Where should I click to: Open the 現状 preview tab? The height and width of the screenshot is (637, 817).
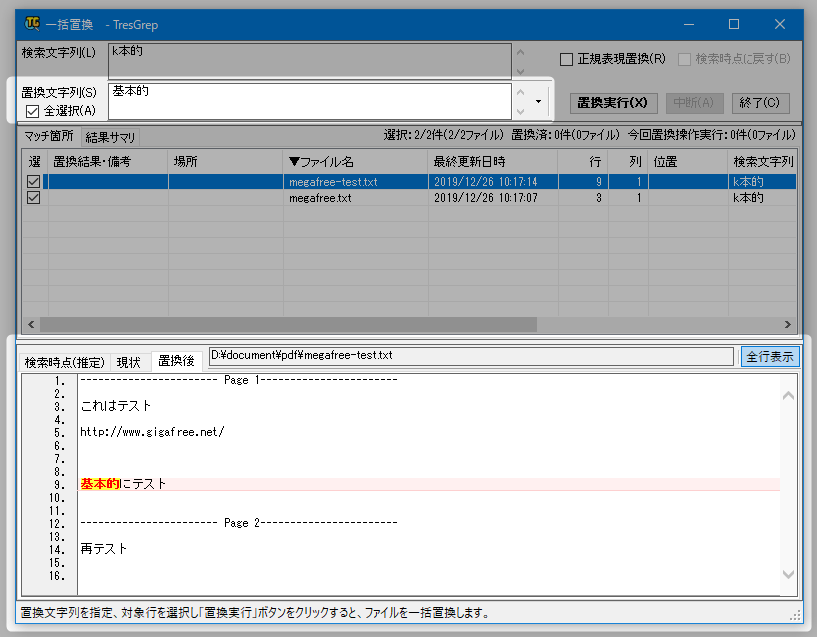click(129, 362)
